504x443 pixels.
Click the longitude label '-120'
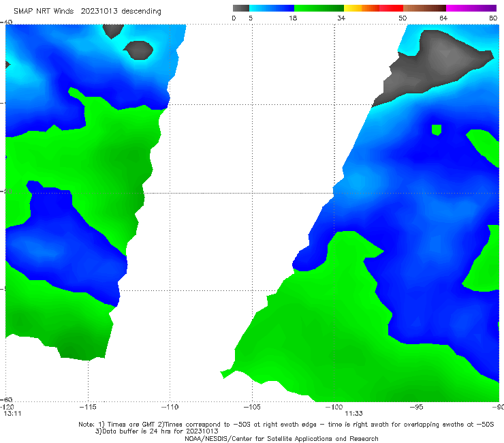point(7,407)
